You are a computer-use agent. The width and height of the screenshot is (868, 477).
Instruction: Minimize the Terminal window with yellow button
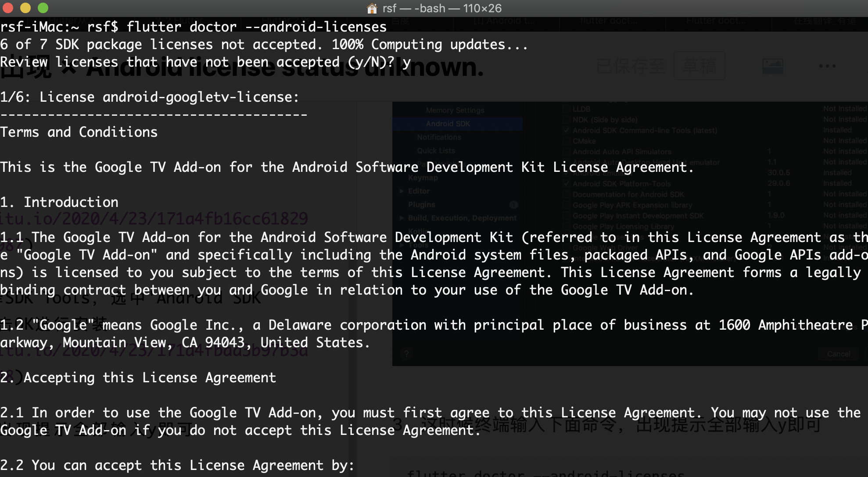click(25, 8)
